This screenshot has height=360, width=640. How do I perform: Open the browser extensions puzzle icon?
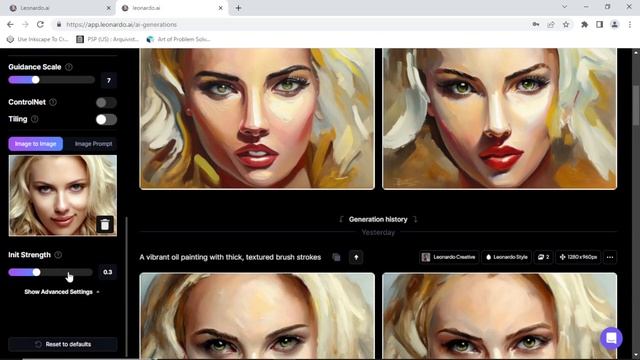(x=584, y=24)
